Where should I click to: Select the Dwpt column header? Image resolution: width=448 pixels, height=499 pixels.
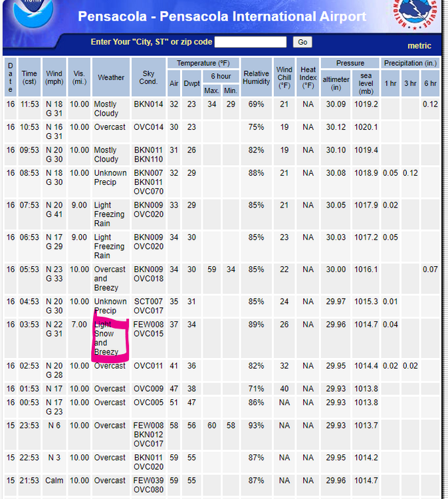tap(191, 83)
